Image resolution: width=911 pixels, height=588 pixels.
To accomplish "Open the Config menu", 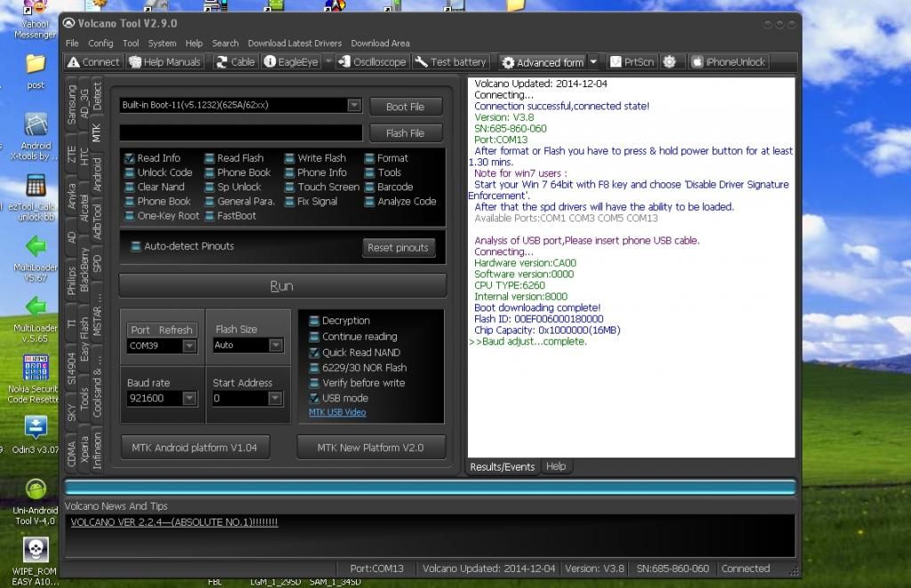I will (101, 43).
